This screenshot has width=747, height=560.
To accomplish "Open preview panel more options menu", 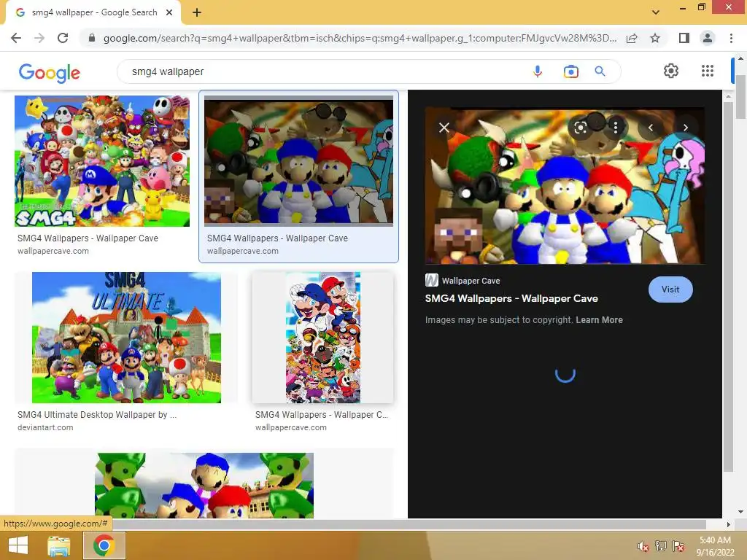I will 616,127.
